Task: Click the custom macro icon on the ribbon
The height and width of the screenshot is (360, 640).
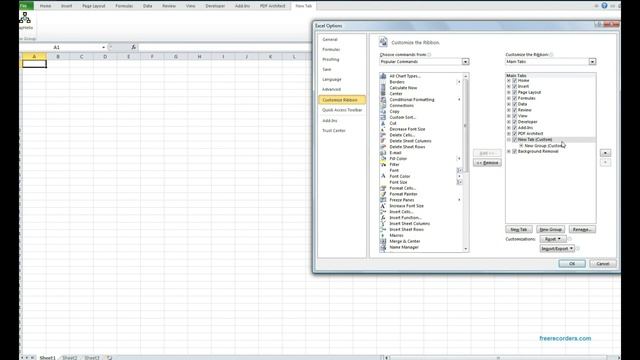Action: point(25,18)
